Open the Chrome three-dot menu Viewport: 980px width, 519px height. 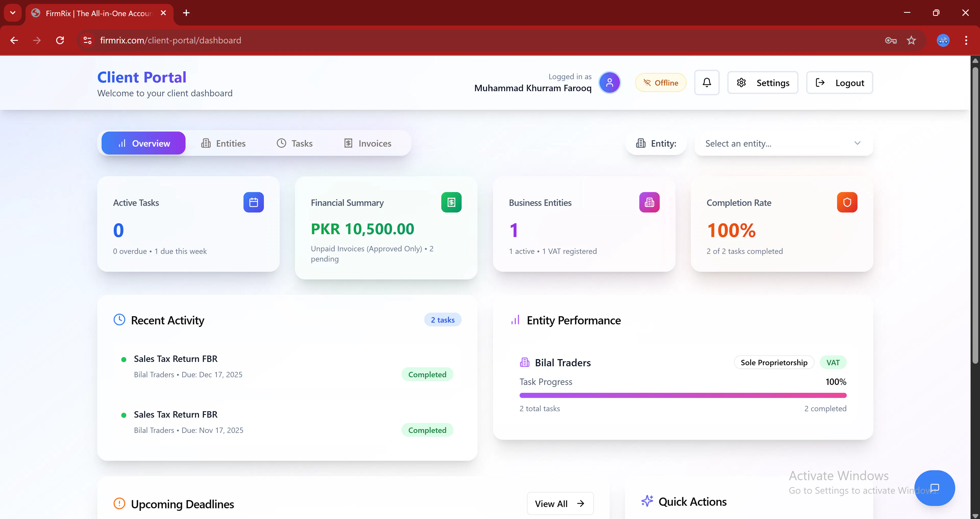pos(966,40)
